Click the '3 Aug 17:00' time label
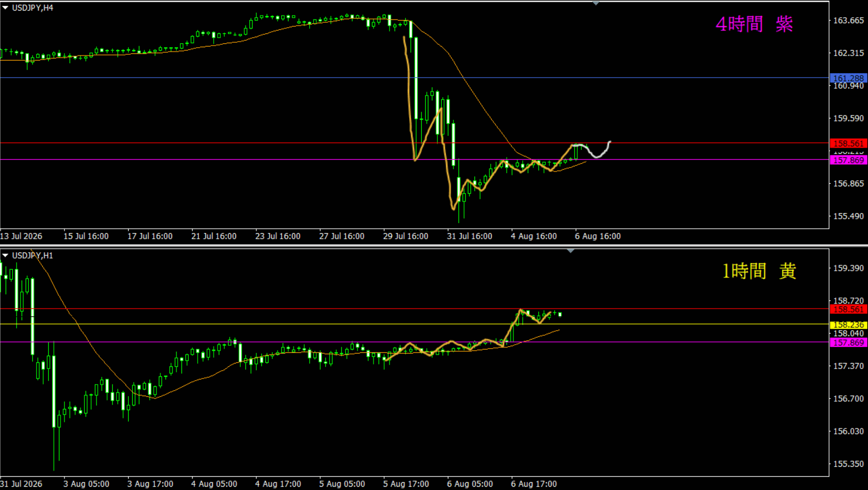 point(150,484)
